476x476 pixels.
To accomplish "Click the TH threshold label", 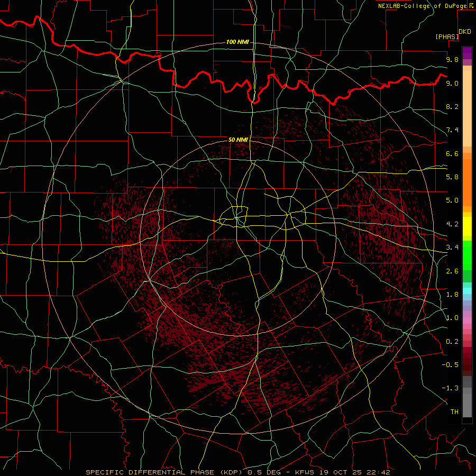I will pos(454,412).
